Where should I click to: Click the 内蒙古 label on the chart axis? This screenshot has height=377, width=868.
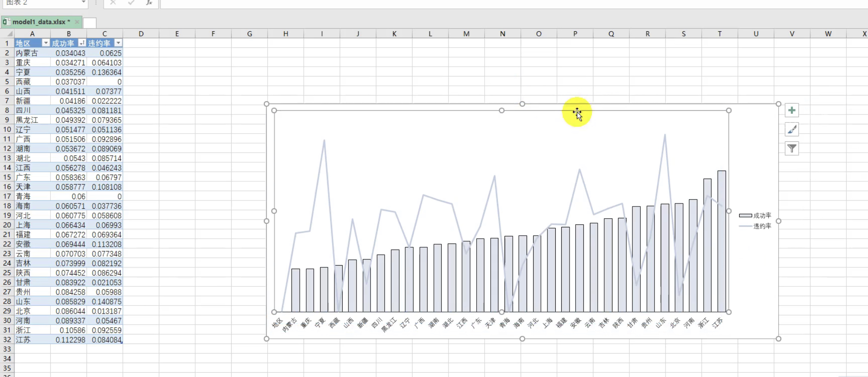click(289, 325)
